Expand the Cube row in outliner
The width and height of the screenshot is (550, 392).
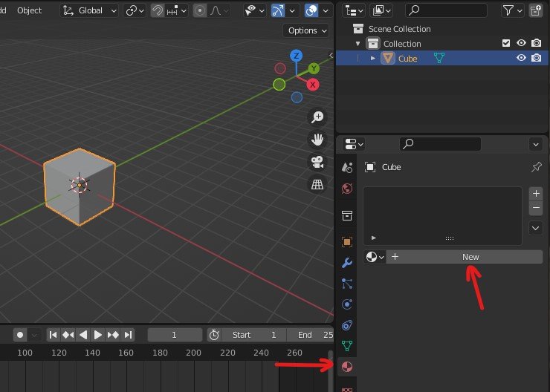[373, 58]
